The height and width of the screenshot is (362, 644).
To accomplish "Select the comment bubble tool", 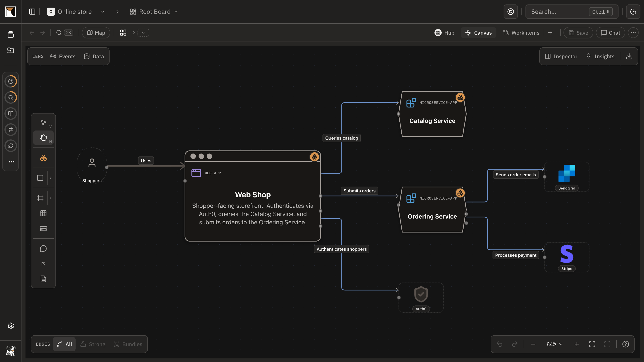I will tap(43, 248).
